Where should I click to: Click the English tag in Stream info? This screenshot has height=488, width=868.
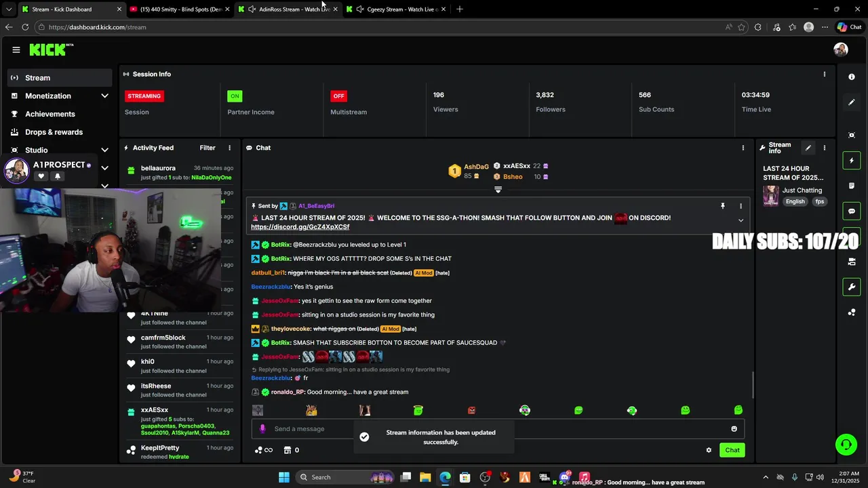tap(795, 201)
